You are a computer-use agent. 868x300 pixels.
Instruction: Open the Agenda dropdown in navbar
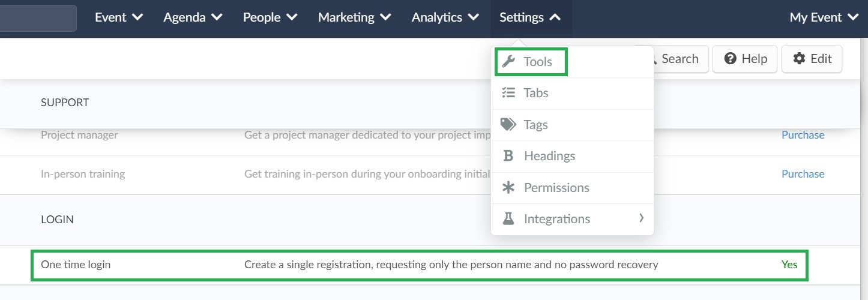(193, 17)
